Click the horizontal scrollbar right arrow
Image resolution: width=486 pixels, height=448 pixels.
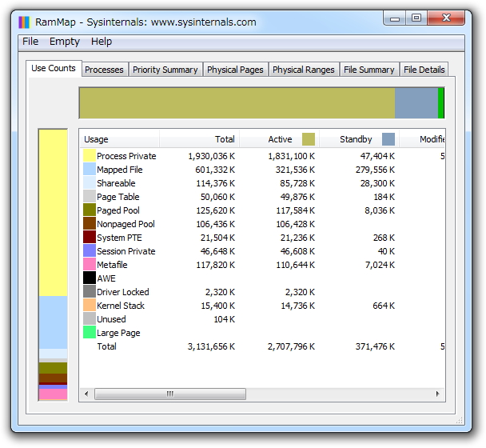point(438,394)
